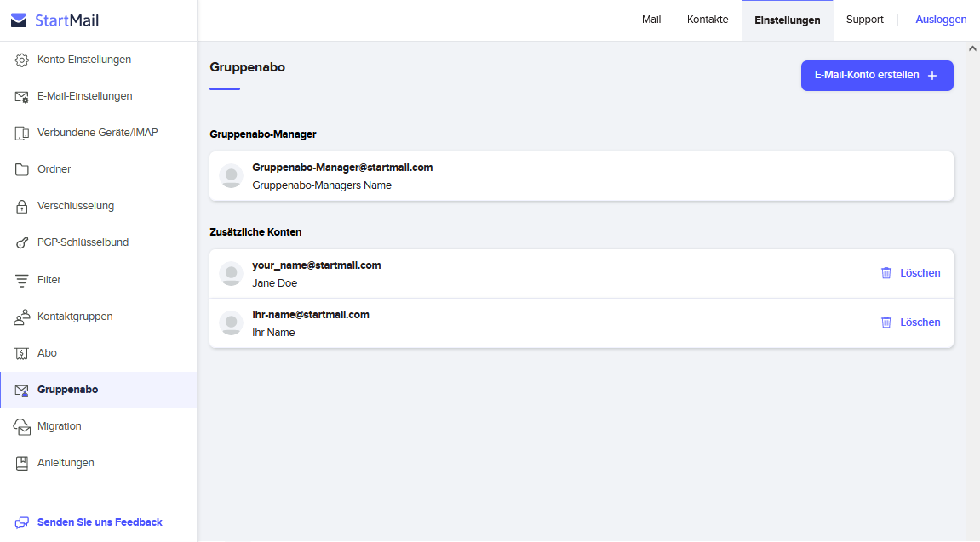Click the Jane Doe name text
Screen dimensions: 980x542
tap(274, 283)
